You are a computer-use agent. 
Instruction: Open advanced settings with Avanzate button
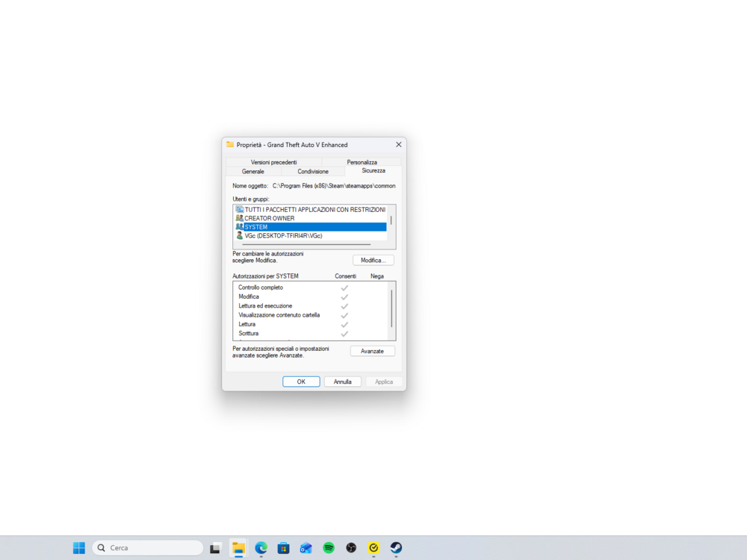point(372,351)
